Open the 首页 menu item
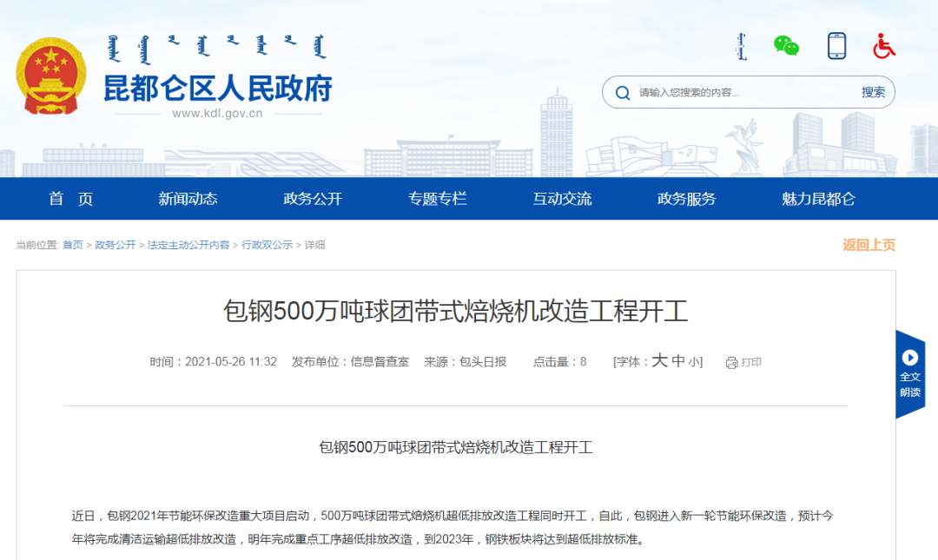Image resolution: width=938 pixels, height=560 pixels. pos(70,199)
